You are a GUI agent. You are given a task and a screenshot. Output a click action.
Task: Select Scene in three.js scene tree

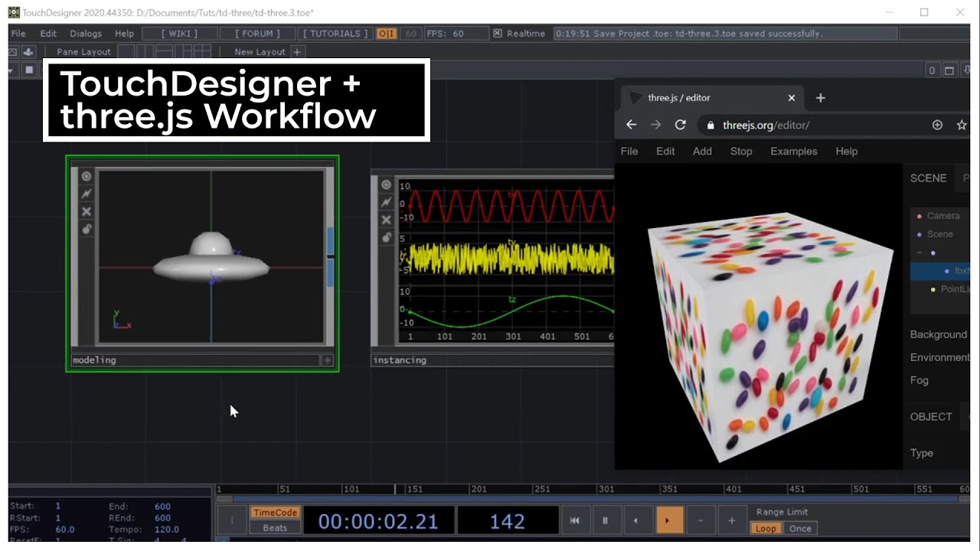[940, 234]
